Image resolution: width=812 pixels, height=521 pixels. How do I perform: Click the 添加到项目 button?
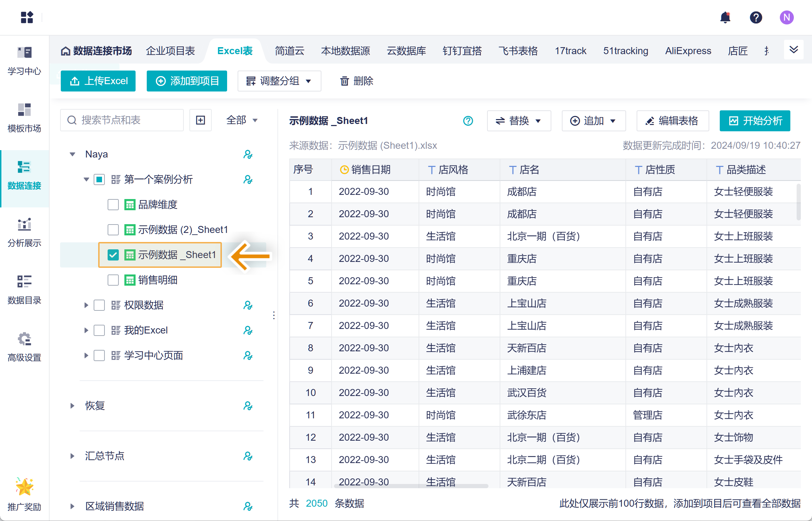click(187, 81)
